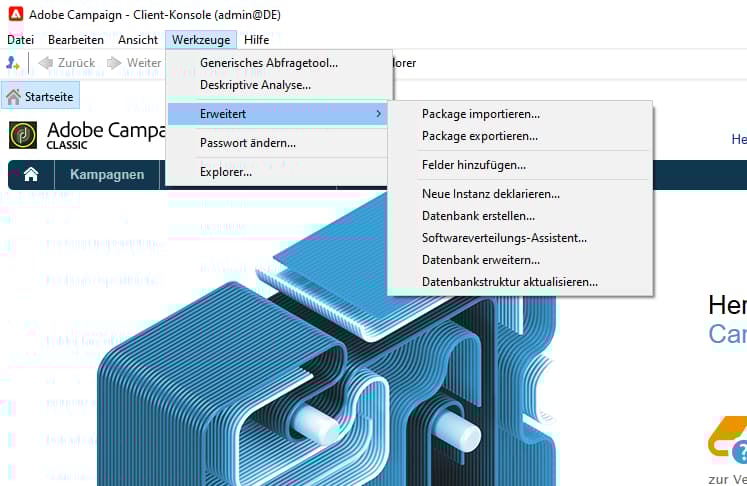Click the user connection icon in toolbar

(13, 63)
